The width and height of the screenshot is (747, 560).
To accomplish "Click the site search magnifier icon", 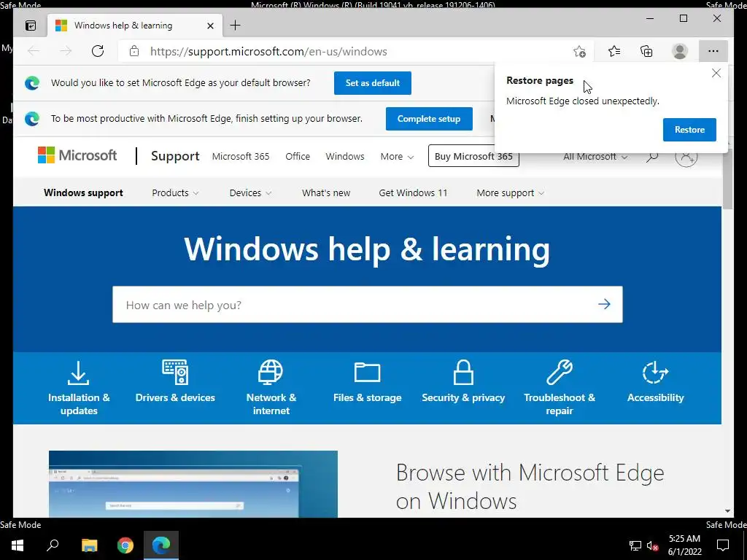I will [x=652, y=156].
